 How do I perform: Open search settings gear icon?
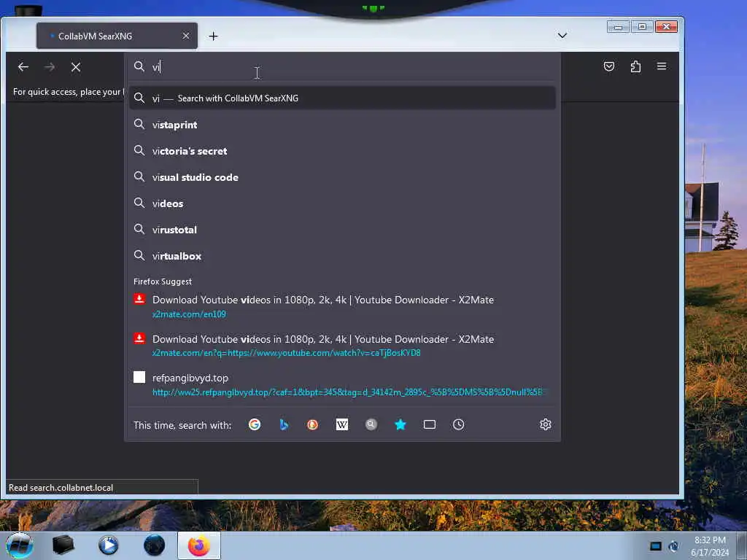pyautogui.click(x=546, y=424)
